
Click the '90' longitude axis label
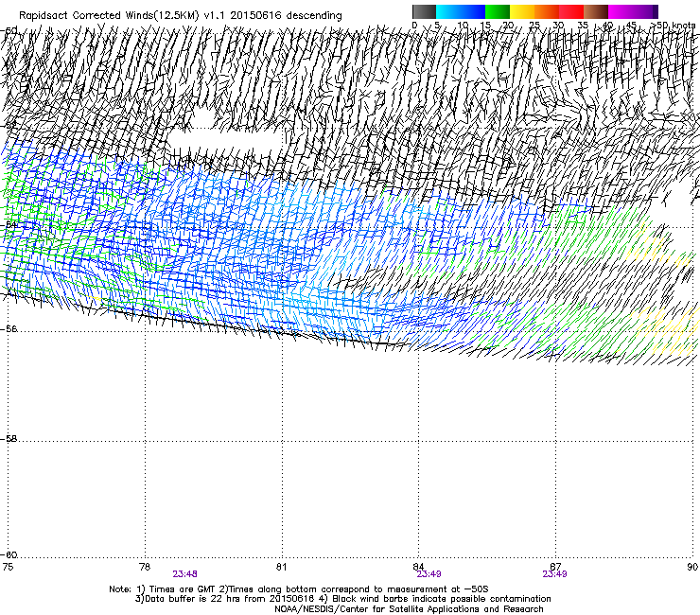click(692, 567)
